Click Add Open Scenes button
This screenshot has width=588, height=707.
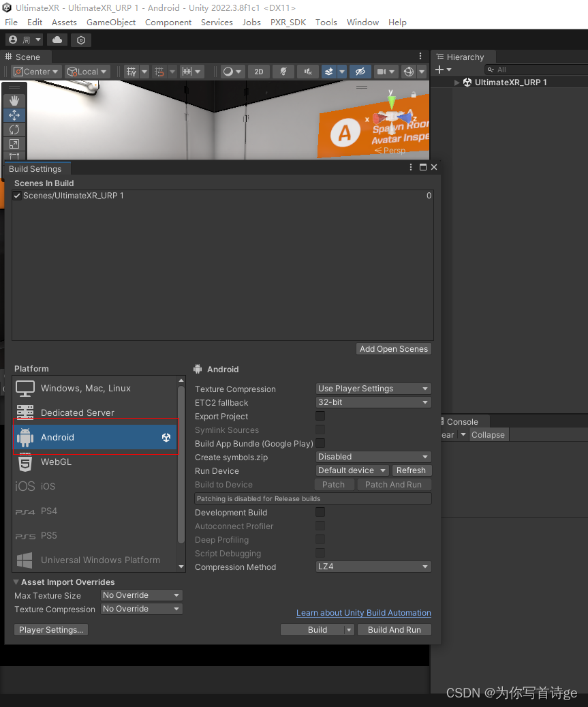coord(394,349)
